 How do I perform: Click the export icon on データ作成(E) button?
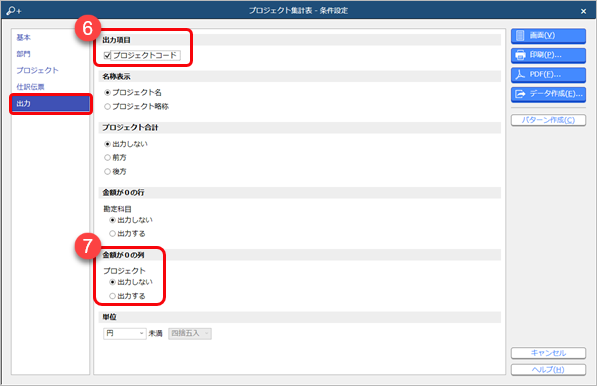coord(520,94)
